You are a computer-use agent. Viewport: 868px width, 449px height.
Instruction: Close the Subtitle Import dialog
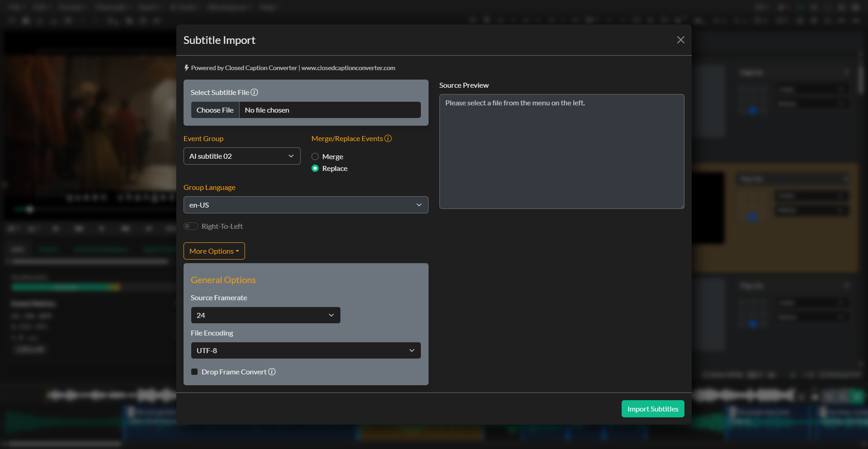click(x=680, y=40)
